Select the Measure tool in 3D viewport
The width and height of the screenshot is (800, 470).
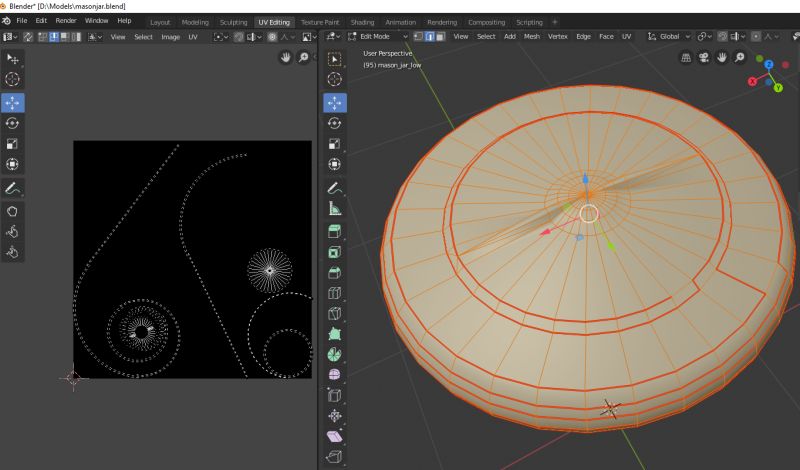click(x=335, y=208)
